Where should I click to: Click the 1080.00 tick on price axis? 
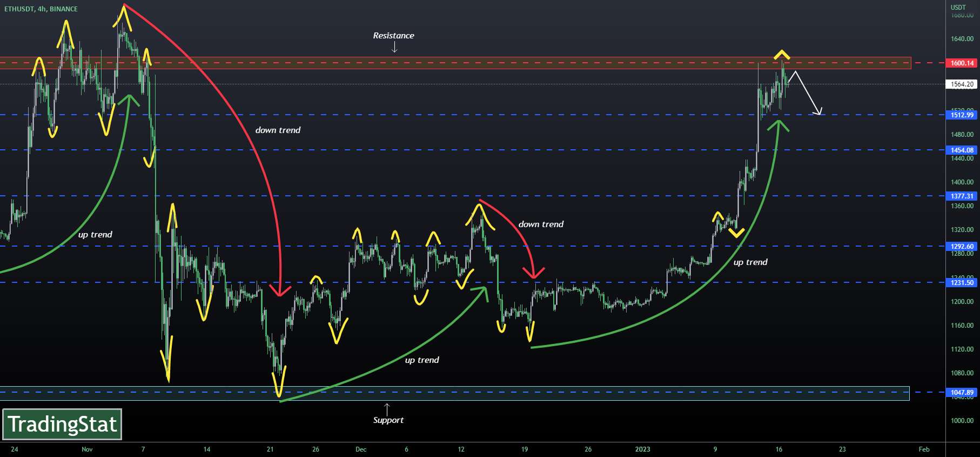[x=962, y=373]
